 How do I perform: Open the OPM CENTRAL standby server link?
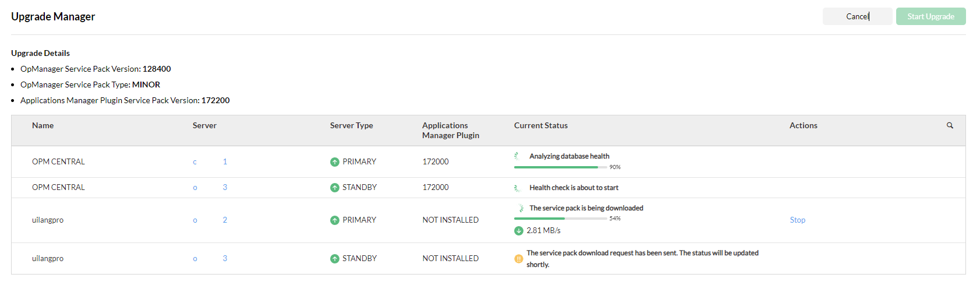(x=210, y=187)
